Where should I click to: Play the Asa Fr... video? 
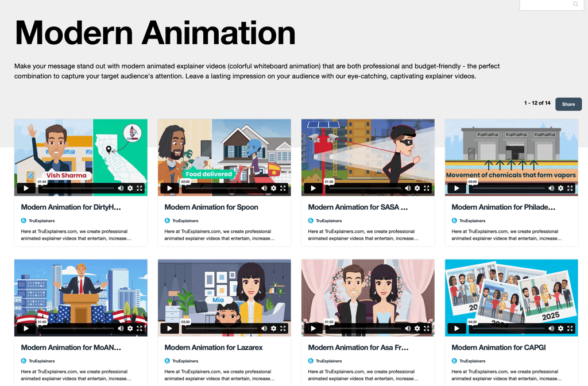tap(313, 329)
